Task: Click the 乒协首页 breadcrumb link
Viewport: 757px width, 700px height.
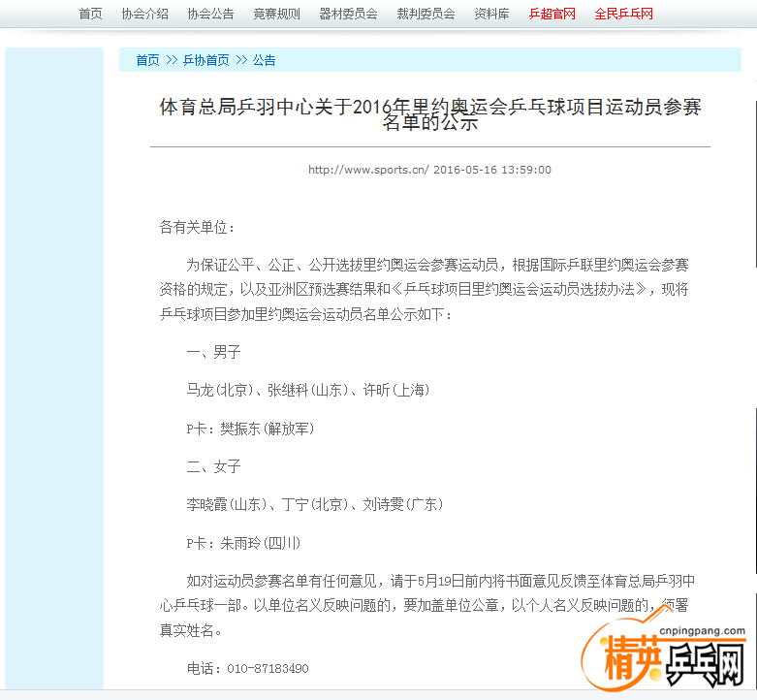Action: point(206,60)
